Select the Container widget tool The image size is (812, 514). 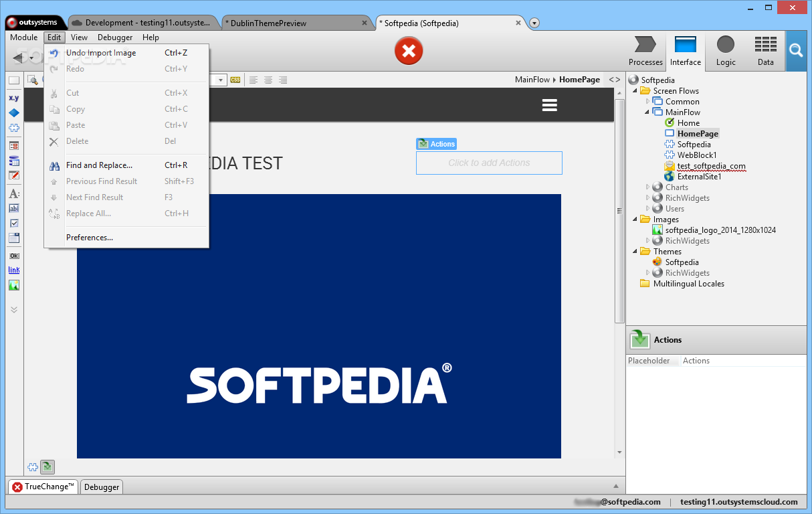[14, 80]
